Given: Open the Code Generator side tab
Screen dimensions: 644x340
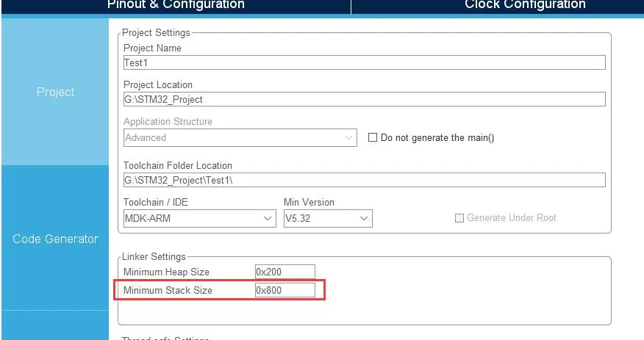Looking at the screenshot, I should 56,239.
